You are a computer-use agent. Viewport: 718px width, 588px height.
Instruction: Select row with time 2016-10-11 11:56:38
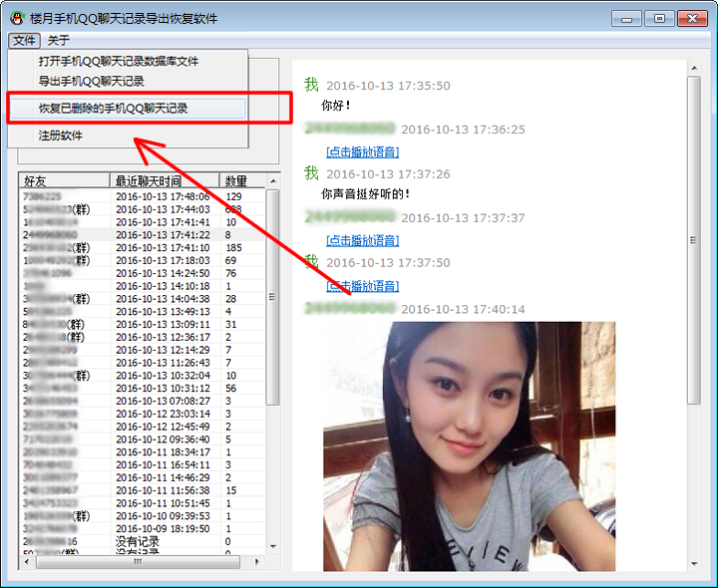pyautogui.click(x=142, y=491)
